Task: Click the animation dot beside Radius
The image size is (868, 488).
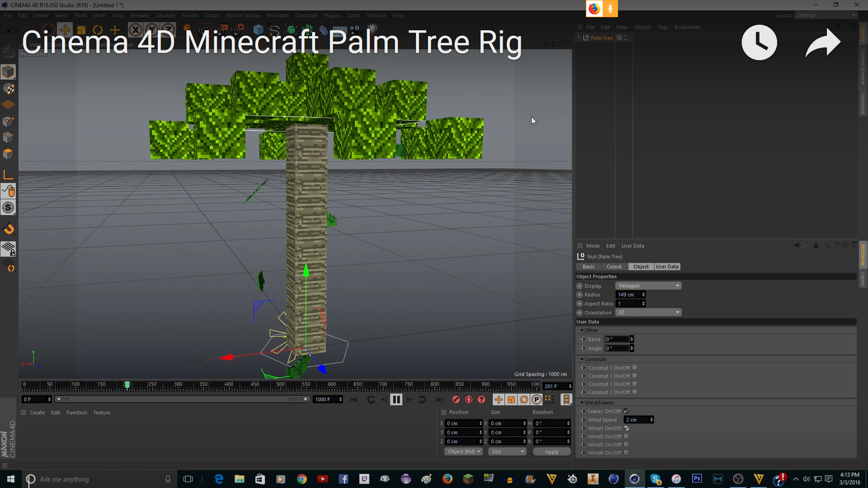Action: (x=580, y=295)
